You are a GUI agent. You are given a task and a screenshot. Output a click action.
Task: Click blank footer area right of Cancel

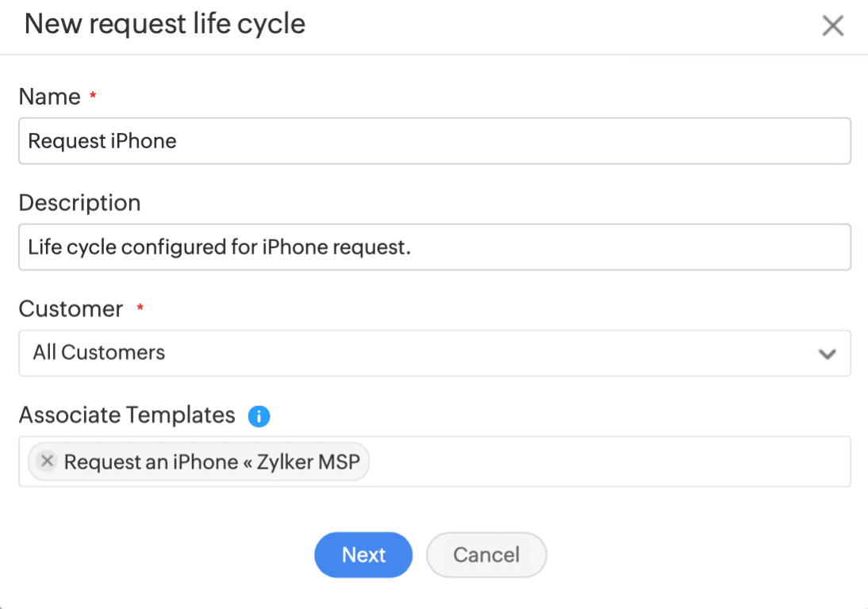[x=698, y=555]
